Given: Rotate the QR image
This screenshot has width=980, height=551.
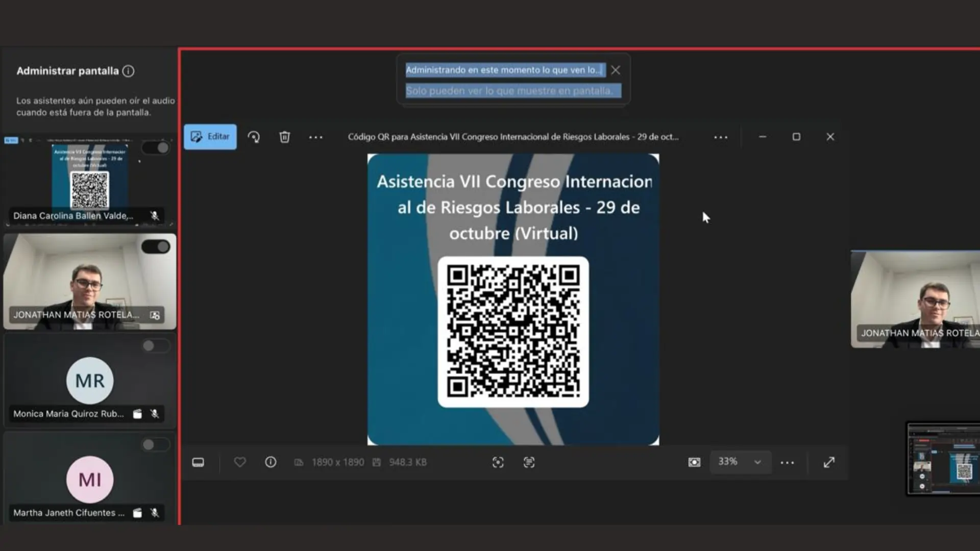Looking at the screenshot, I should click(254, 137).
